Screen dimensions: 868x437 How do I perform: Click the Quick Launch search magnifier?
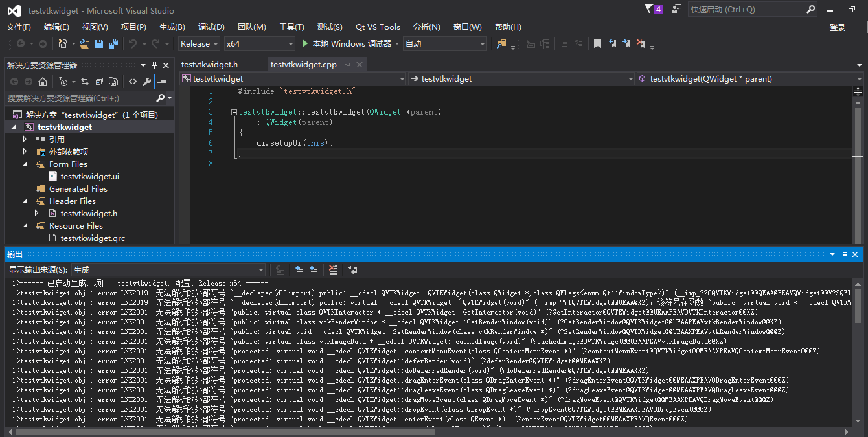[x=811, y=10]
